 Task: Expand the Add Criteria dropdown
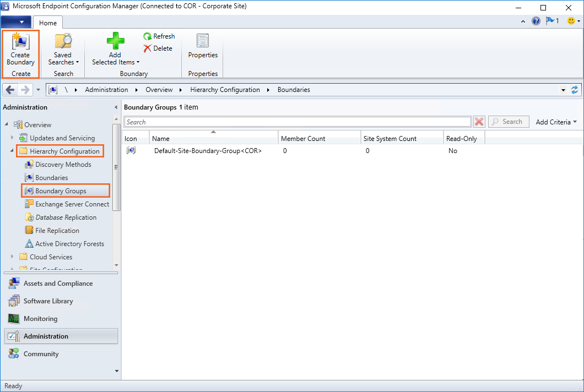click(x=556, y=122)
